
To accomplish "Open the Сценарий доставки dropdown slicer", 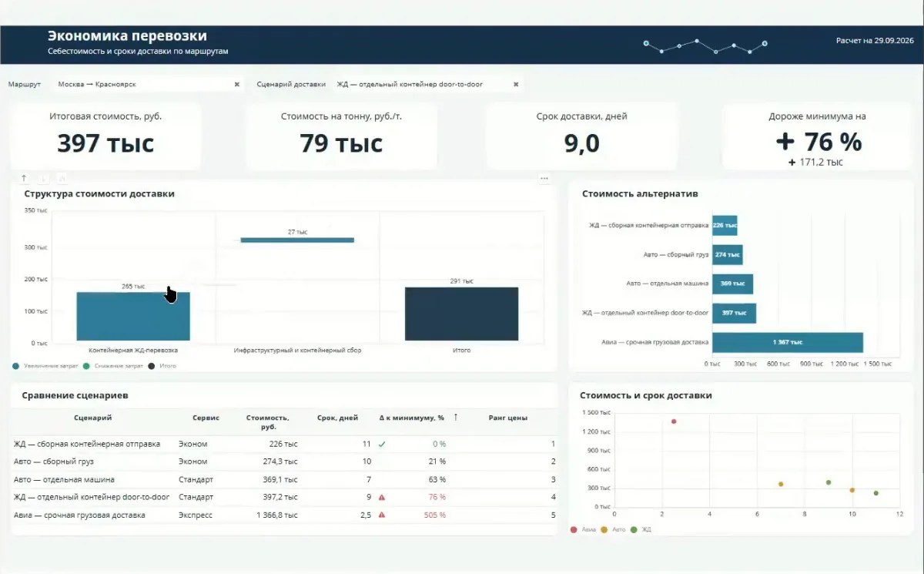I will tap(427, 85).
